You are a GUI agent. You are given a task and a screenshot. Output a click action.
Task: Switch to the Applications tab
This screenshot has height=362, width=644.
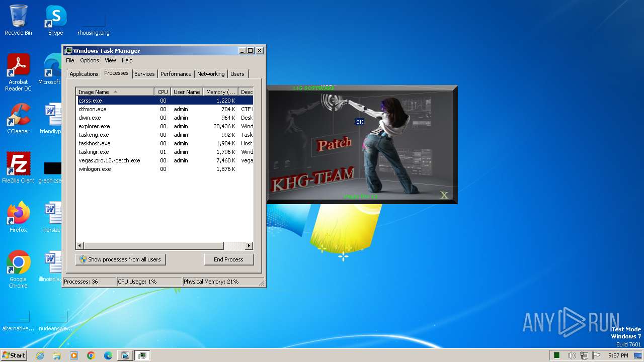point(84,74)
